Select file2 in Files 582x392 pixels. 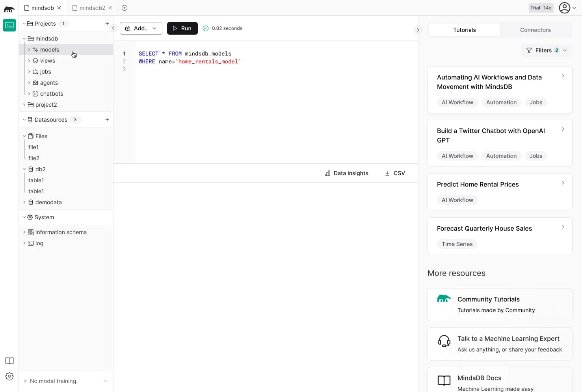pos(34,158)
